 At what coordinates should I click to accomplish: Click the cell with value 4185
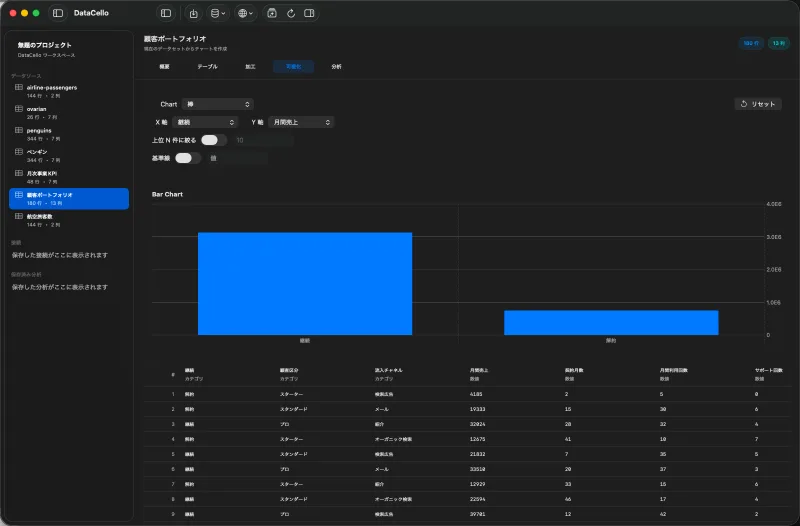(476, 394)
